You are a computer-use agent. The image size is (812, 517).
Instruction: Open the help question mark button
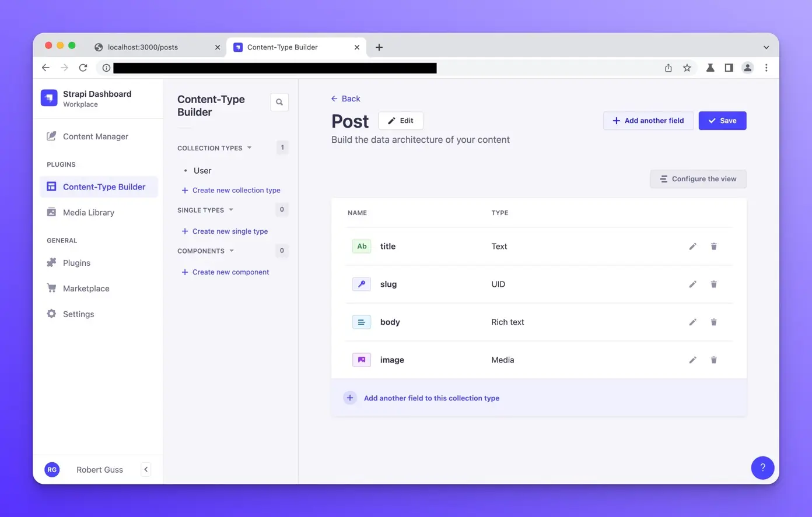[x=762, y=467]
